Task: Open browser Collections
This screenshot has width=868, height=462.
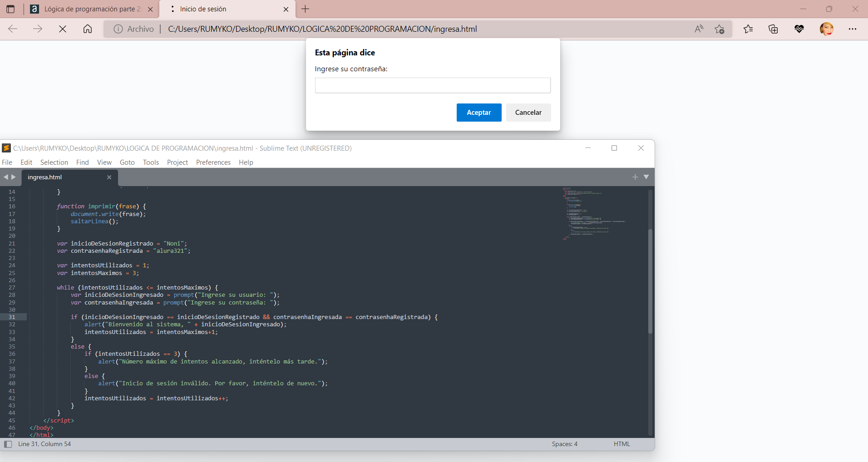Action: (773, 29)
